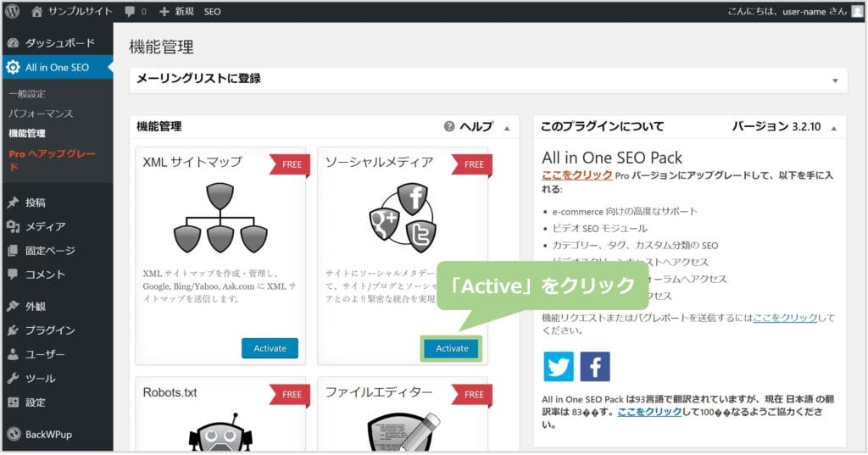The height and width of the screenshot is (455, 868).
Task: Click the WordPress logo in admin bar
Action: coord(12,11)
